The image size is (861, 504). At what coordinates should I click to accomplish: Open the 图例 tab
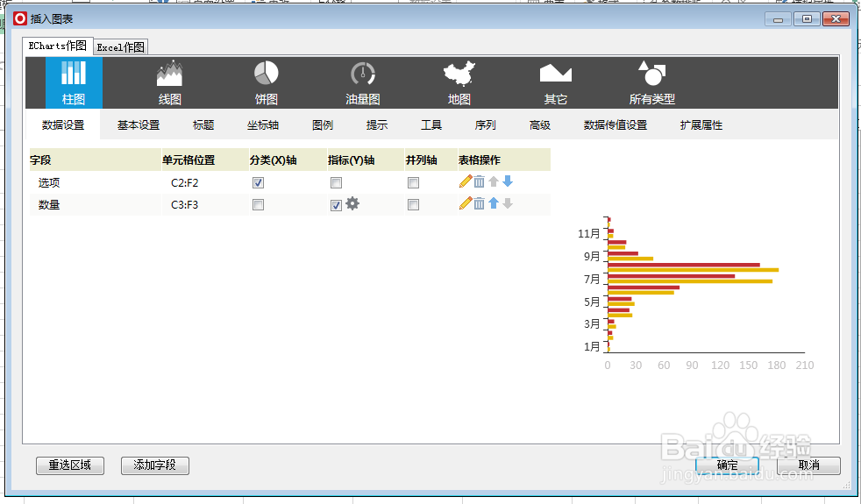323,125
